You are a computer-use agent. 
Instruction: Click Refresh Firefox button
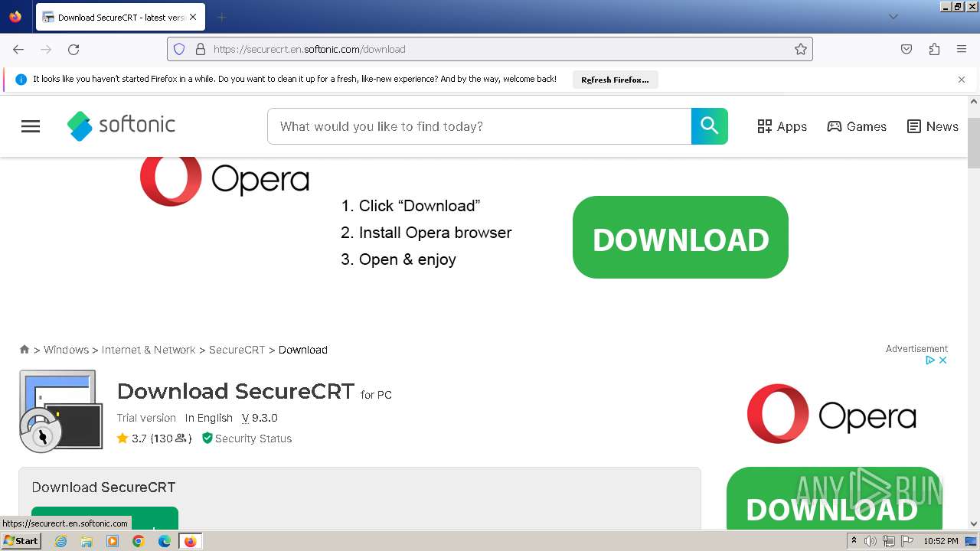(615, 80)
